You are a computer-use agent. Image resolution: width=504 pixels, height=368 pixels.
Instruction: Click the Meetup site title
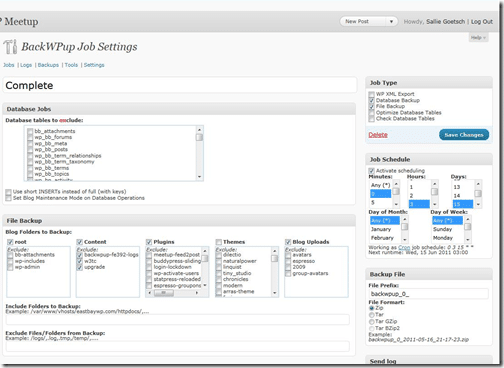point(21,22)
